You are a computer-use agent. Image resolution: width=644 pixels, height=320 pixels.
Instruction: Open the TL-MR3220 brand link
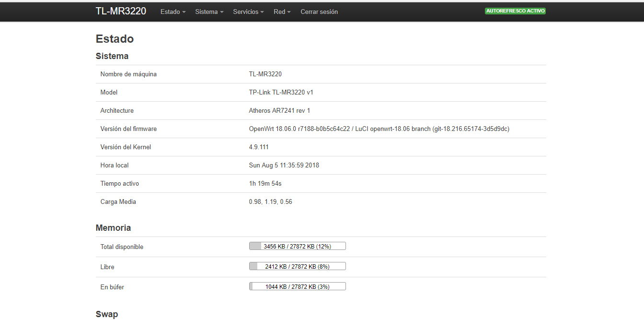coord(121,11)
